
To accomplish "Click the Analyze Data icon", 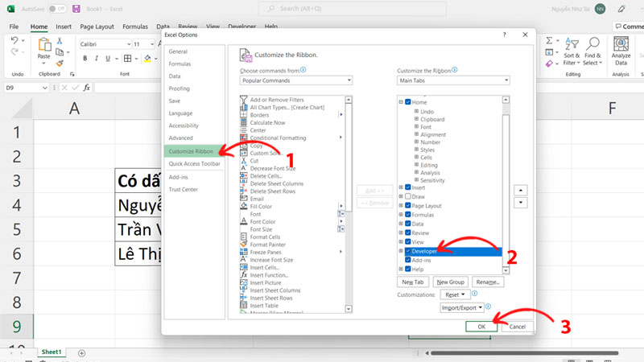I will point(621,47).
